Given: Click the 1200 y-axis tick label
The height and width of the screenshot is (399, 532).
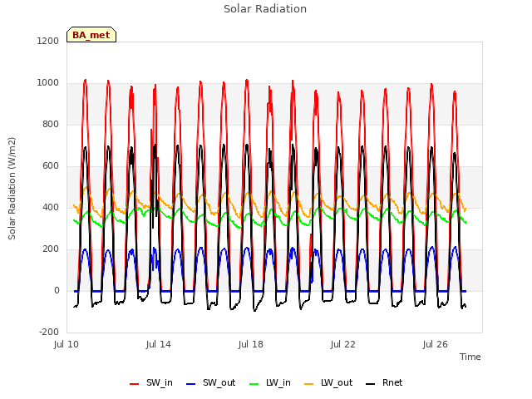Looking at the screenshot, I should pos(48,41).
